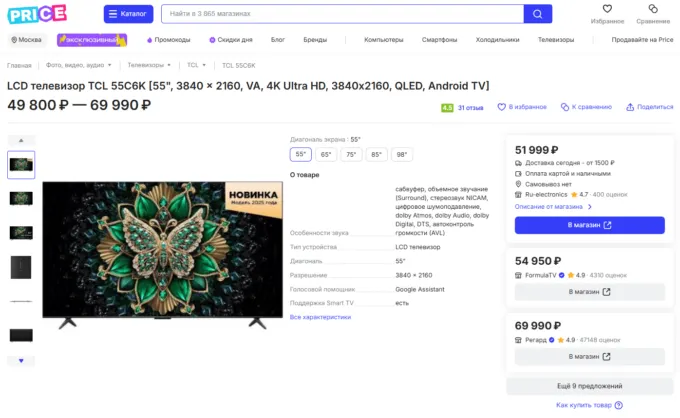Viewport: 680px width, 418px height.
Task: Click the shop icon beside Ru-electronics
Action: [x=518, y=195]
